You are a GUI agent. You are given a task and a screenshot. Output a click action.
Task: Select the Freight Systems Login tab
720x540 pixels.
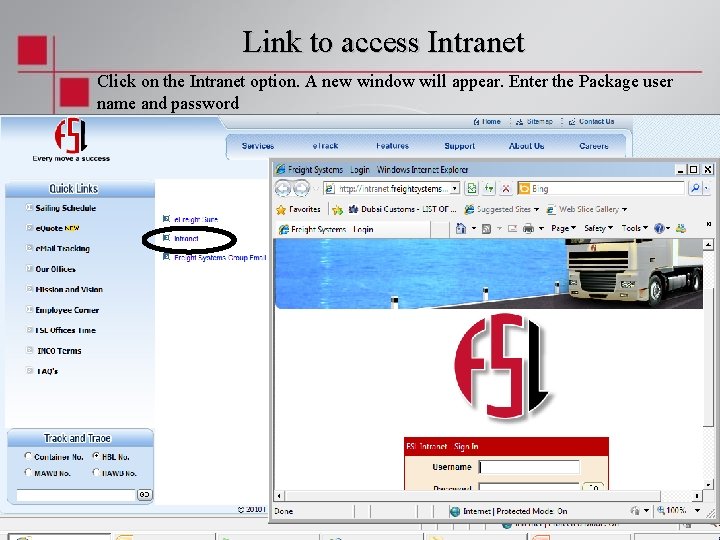pos(353,229)
